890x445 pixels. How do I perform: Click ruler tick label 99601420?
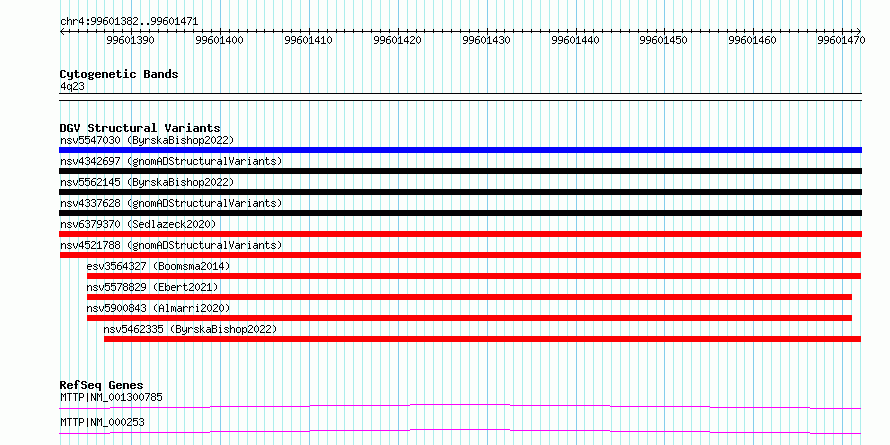pos(397,40)
